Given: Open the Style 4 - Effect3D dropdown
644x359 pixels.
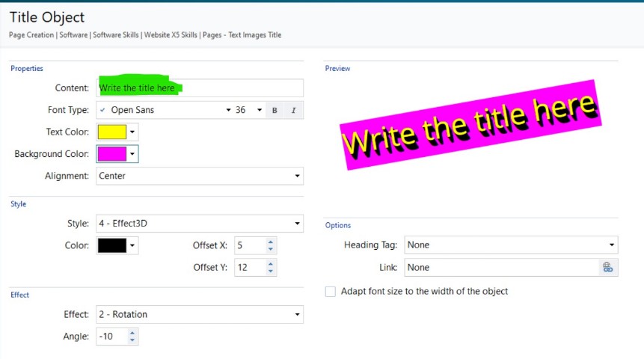Looking at the screenshot, I should pyautogui.click(x=200, y=224).
